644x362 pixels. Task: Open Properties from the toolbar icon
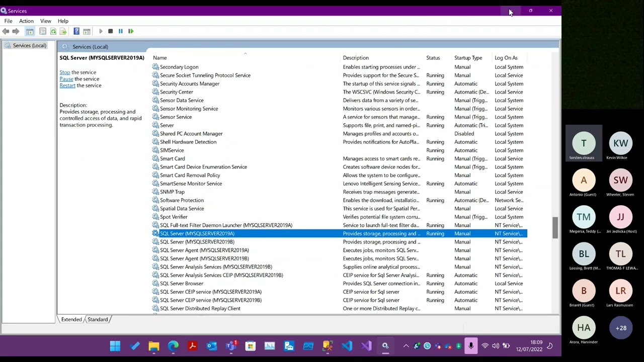pyautogui.click(x=43, y=31)
